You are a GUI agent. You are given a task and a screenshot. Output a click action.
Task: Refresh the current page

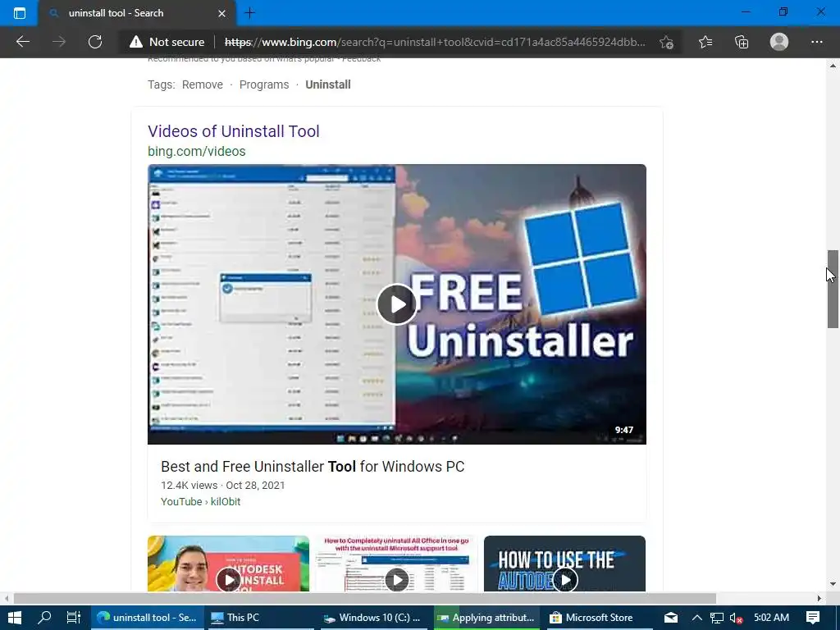pyautogui.click(x=95, y=42)
